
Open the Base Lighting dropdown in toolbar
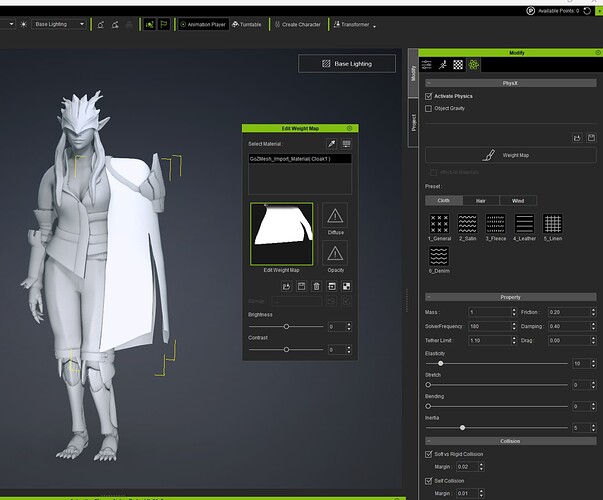coord(59,24)
